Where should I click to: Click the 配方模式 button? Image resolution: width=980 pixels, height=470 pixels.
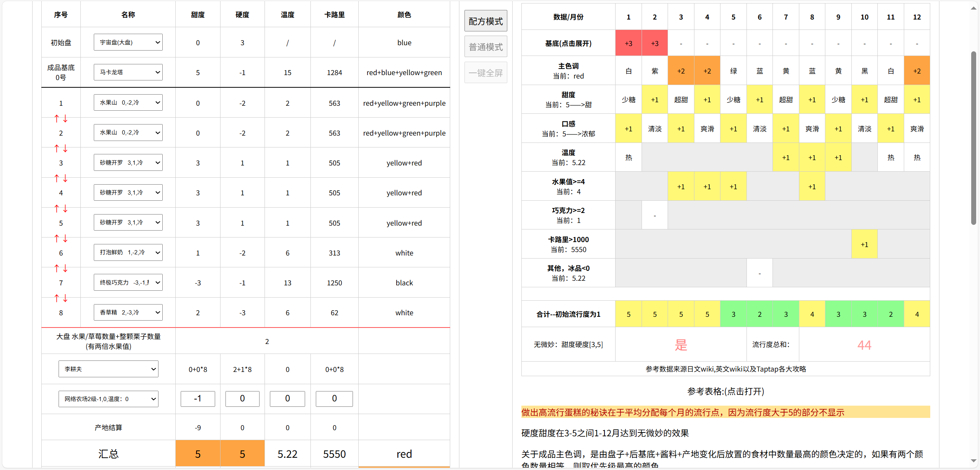(x=486, y=21)
